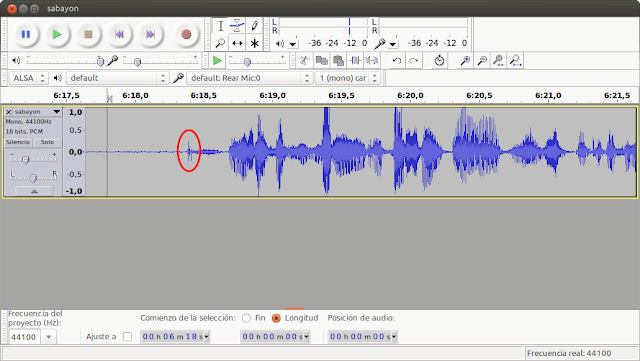Click the 6:19,0 mark on timeline ruler
Screen dimensions: 640x361
272,96
